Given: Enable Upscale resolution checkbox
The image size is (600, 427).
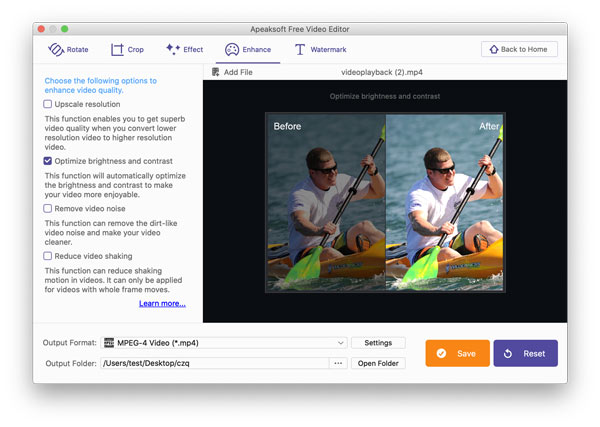Looking at the screenshot, I should click(47, 104).
